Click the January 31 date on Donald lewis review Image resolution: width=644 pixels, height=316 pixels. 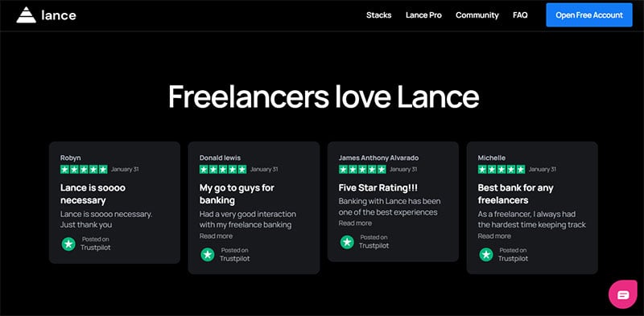click(x=264, y=169)
